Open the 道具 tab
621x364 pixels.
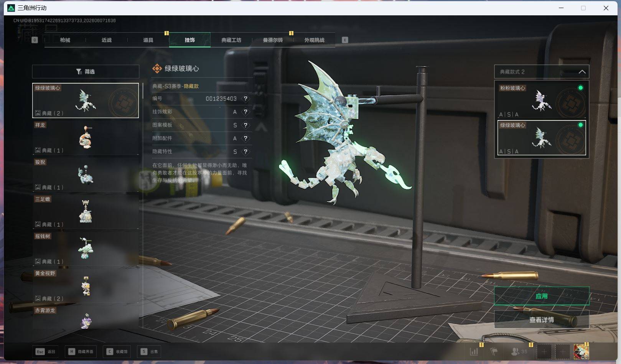tap(148, 40)
